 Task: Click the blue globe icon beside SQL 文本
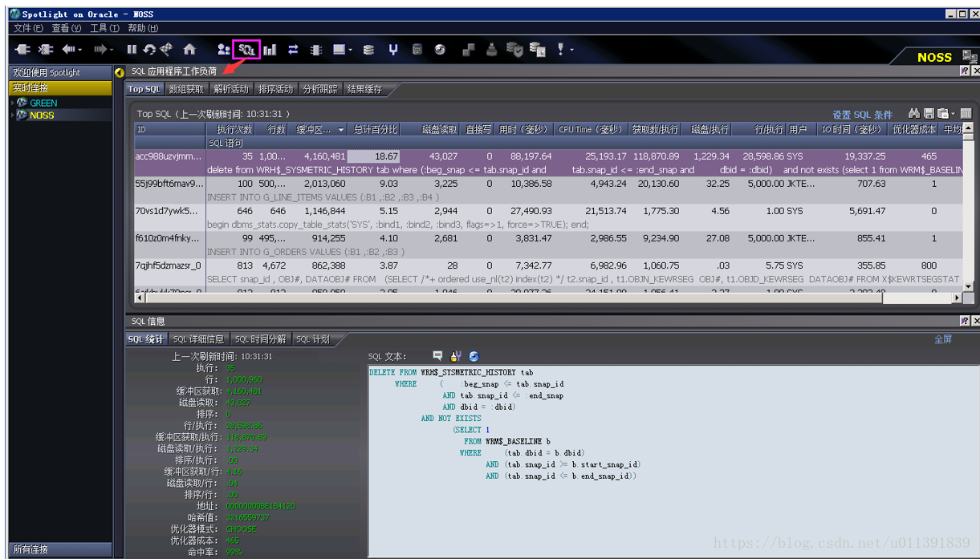[474, 356]
